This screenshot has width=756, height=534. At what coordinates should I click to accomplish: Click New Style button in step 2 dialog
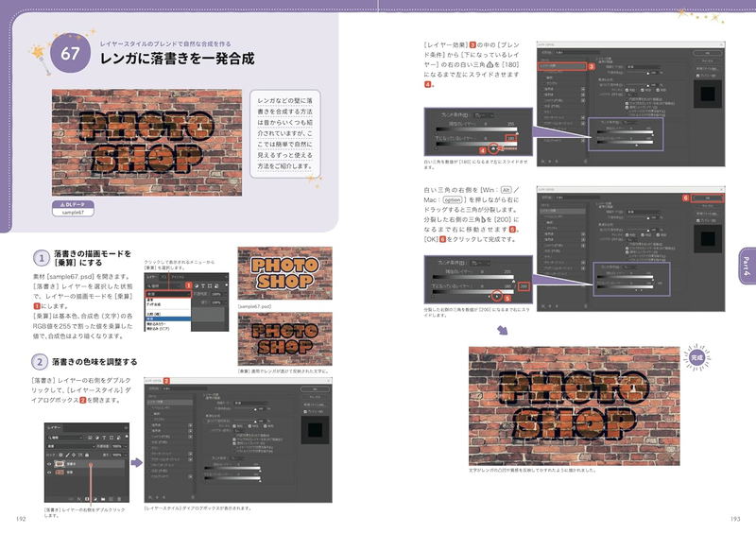tap(315, 405)
